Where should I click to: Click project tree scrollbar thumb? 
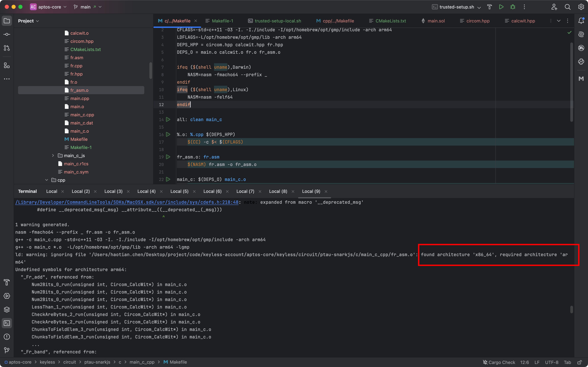[x=151, y=70]
